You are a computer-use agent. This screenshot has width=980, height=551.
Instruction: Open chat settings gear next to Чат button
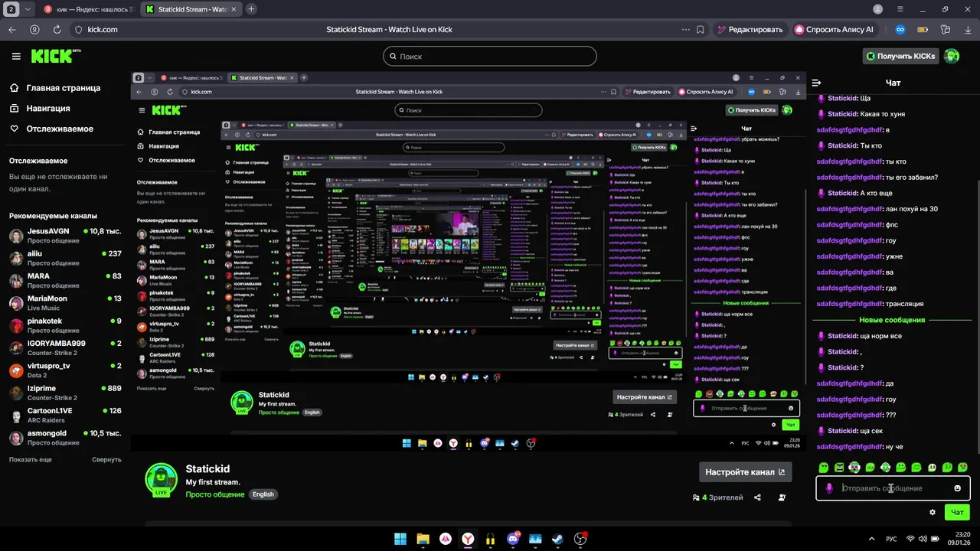click(x=933, y=512)
